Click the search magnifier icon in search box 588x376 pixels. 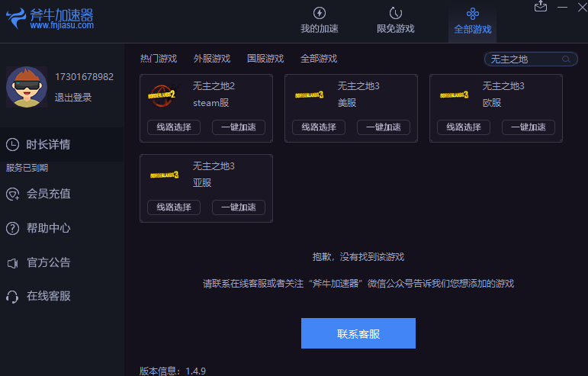tap(566, 59)
